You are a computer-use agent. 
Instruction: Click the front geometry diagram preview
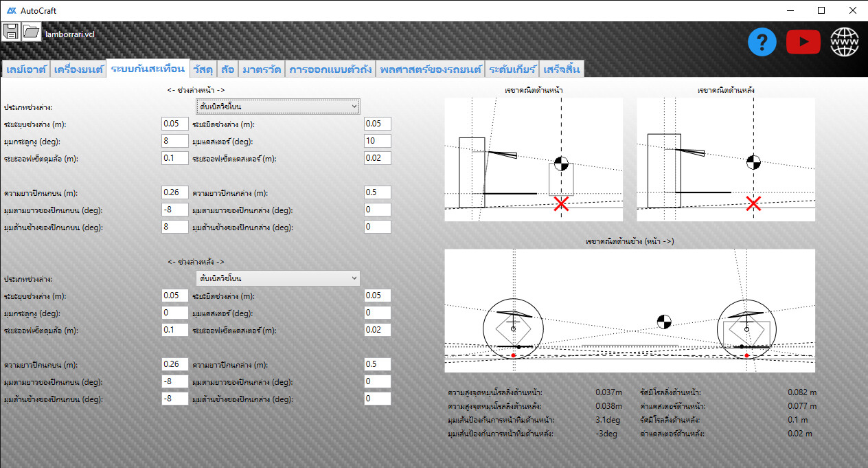(x=534, y=159)
